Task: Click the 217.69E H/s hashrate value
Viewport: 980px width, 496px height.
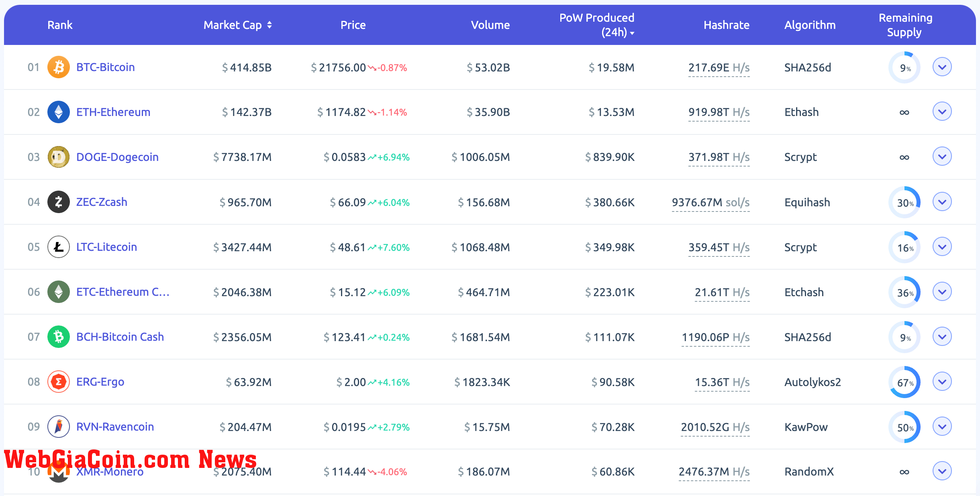Action: coord(719,67)
